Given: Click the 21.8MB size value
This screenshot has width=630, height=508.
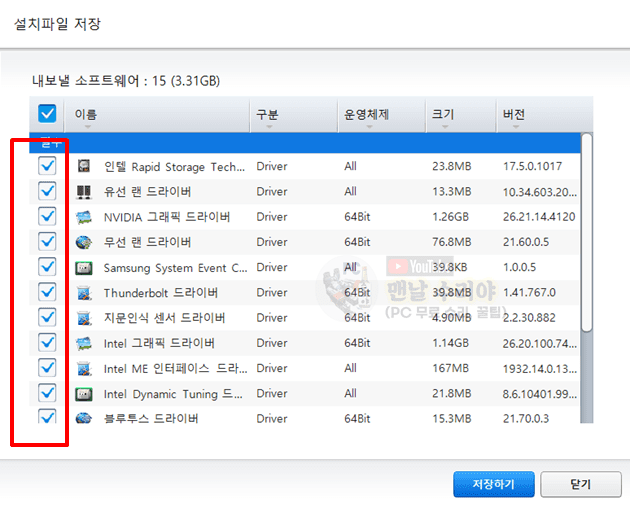Looking at the screenshot, I should point(452,394).
